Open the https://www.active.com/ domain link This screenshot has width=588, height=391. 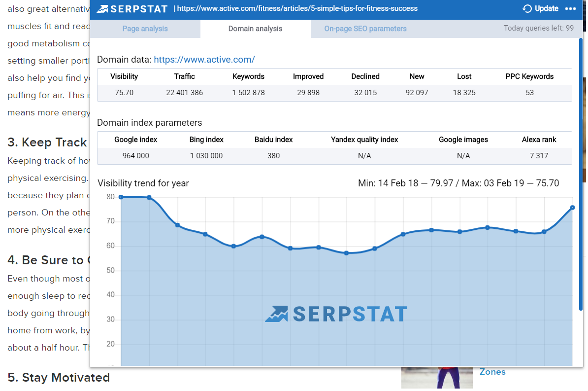[x=204, y=60]
